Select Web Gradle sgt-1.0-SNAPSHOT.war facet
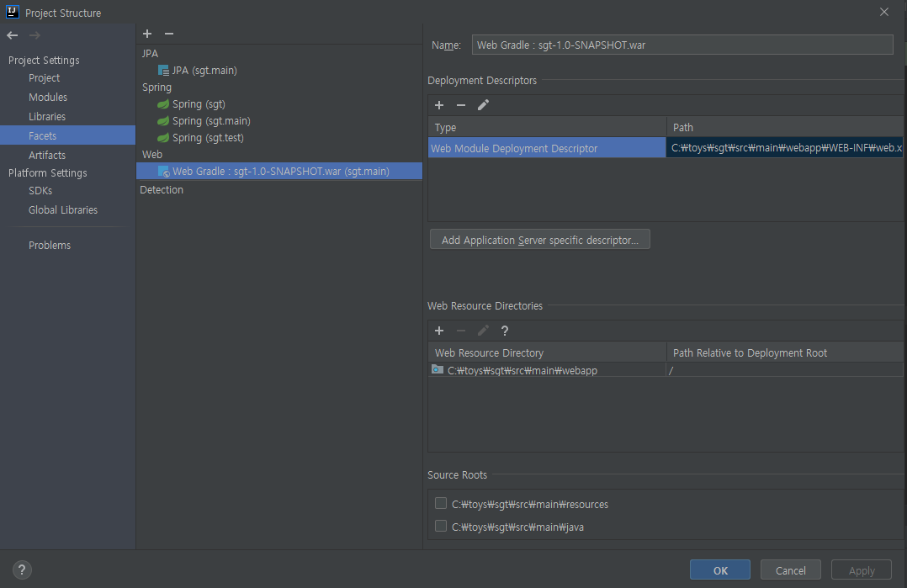This screenshot has width=907, height=588. [279, 171]
